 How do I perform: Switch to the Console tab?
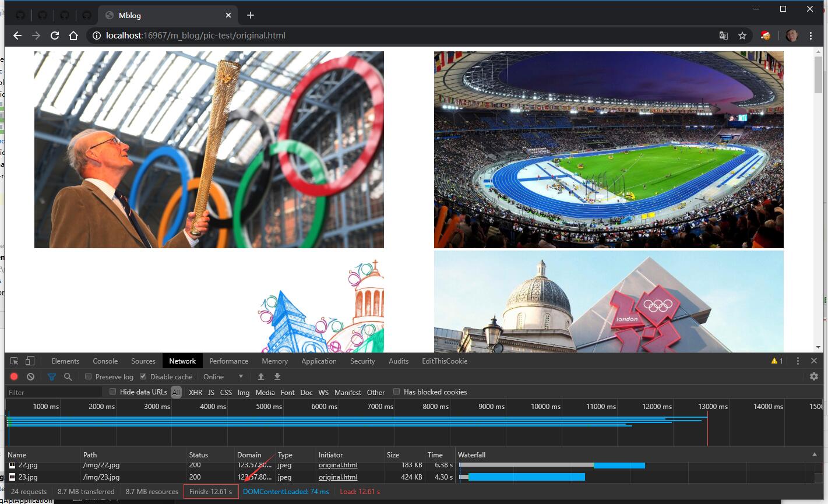[x=105, y=361]
